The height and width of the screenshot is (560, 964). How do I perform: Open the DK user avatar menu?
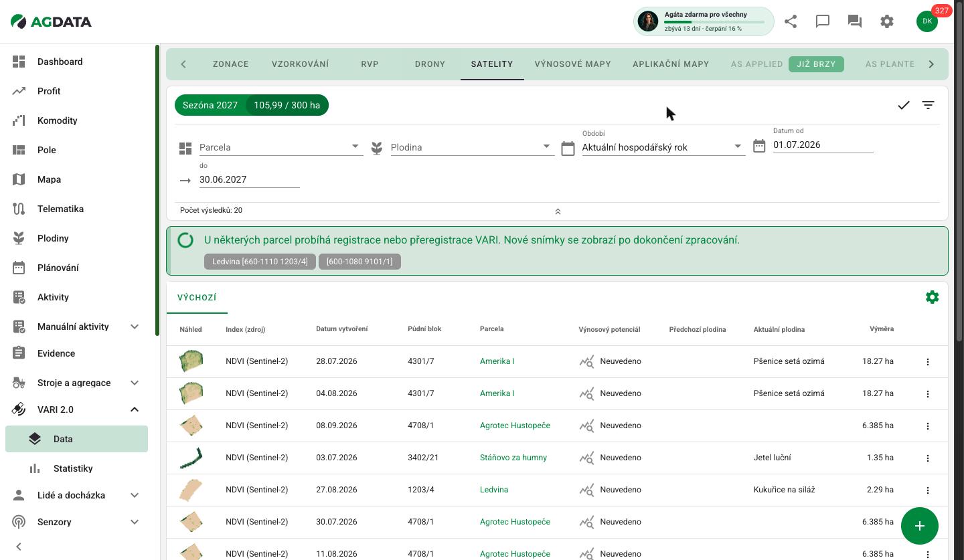(x=927, y=21)
